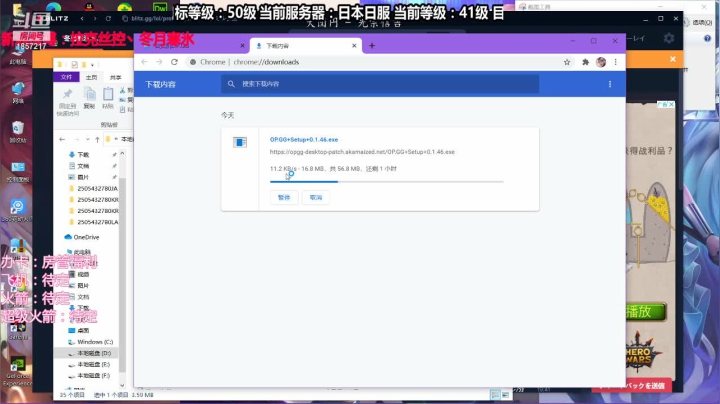This screenshot has width=720, height=404.
Task: Open the downloads page three-dot menu
Action: click(x=610, y=84)
